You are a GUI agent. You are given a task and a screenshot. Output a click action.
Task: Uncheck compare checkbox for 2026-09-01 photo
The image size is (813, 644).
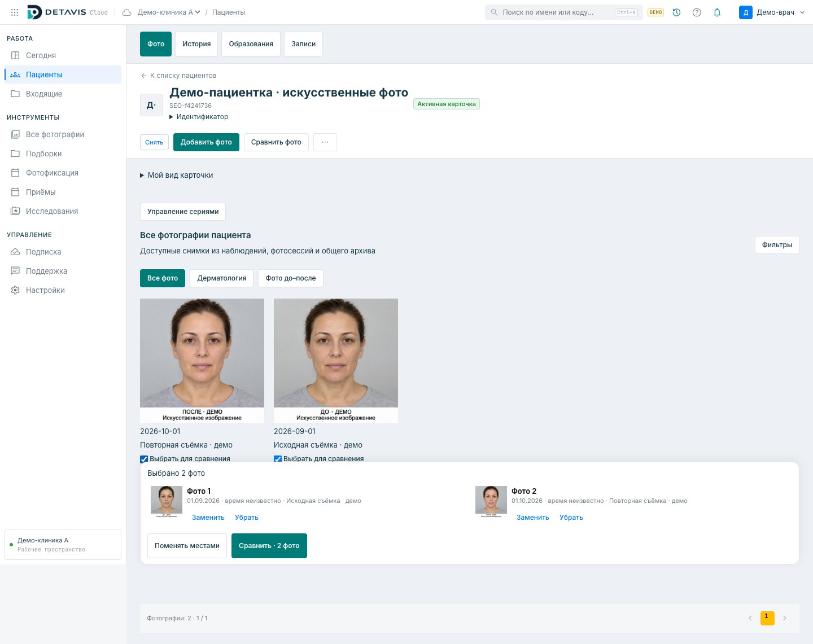[278, 459]
